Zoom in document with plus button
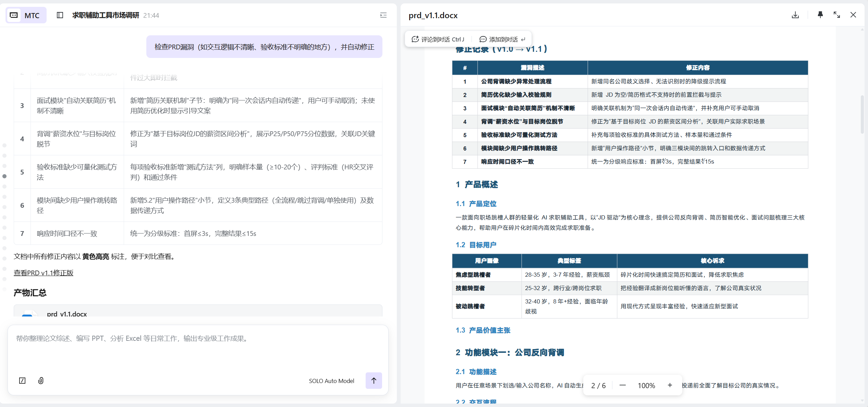Viewport: 868px width, 407px height. point(670,385)
